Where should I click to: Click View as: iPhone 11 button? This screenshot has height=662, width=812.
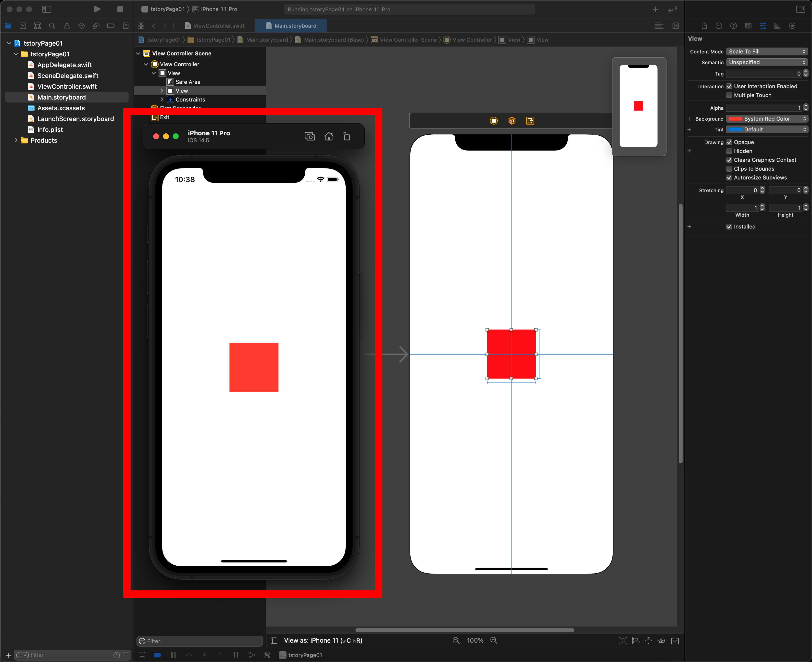[323, 641]
